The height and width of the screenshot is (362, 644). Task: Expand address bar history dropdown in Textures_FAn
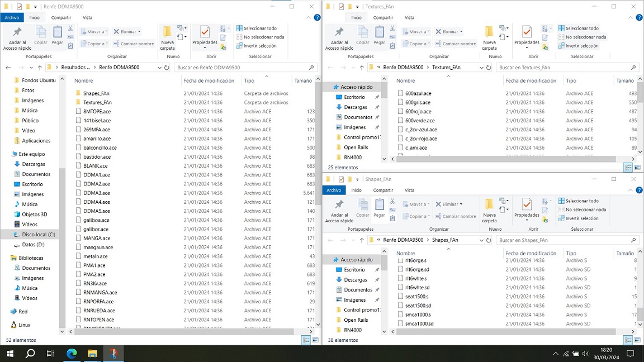point(481,68)
